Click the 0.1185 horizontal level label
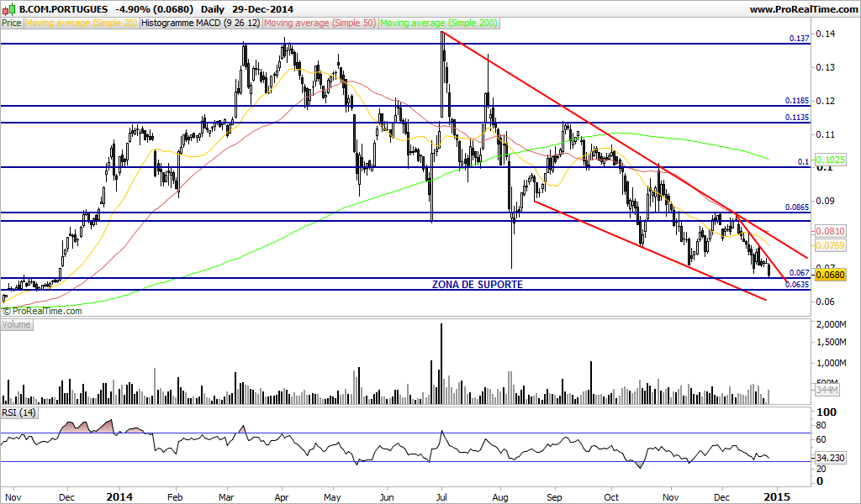Image resolution: width=861 pixels, height=504 pixels. pyautogui.click(x=797, y=101)
